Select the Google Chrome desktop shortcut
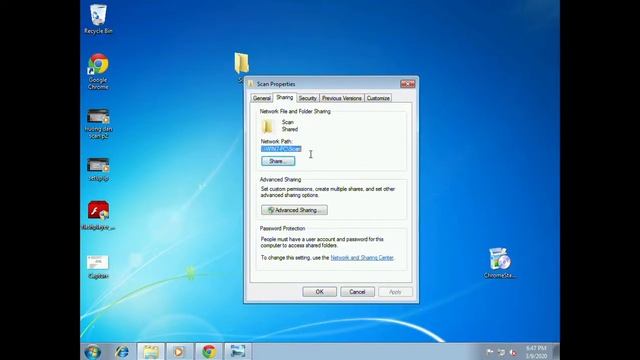The image size is (640, 360). 98,71
